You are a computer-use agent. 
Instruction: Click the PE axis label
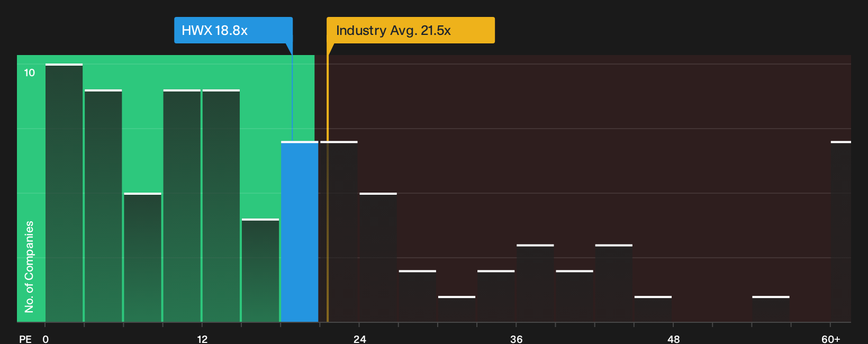coord(25,339)
